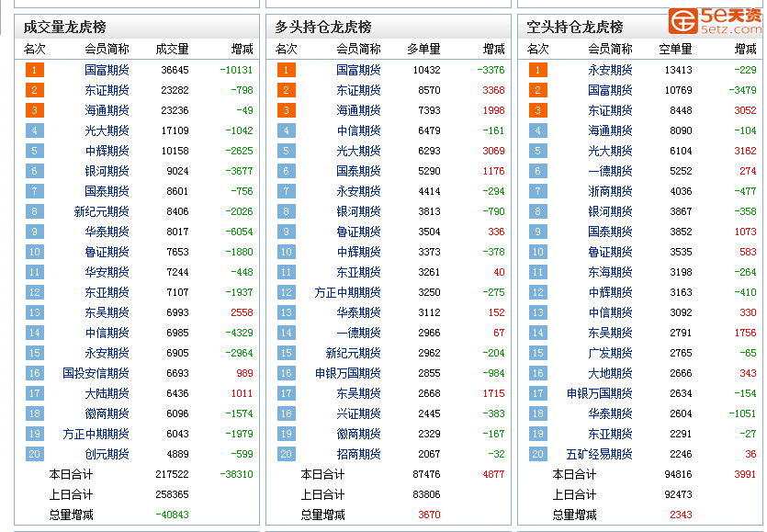Select 新纪元期货 in the 成交量龙虎榜 table

click(x=101, y=211)
